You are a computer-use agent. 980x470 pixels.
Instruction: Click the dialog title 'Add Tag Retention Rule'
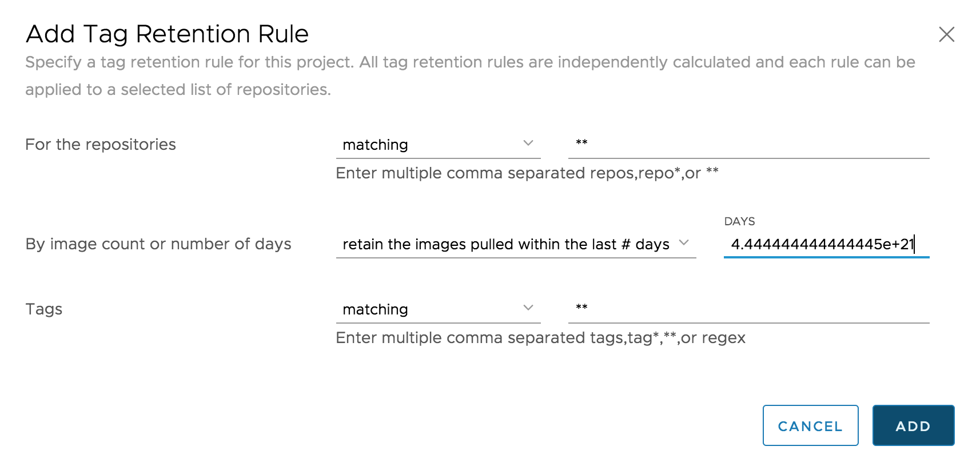(166, 34)
